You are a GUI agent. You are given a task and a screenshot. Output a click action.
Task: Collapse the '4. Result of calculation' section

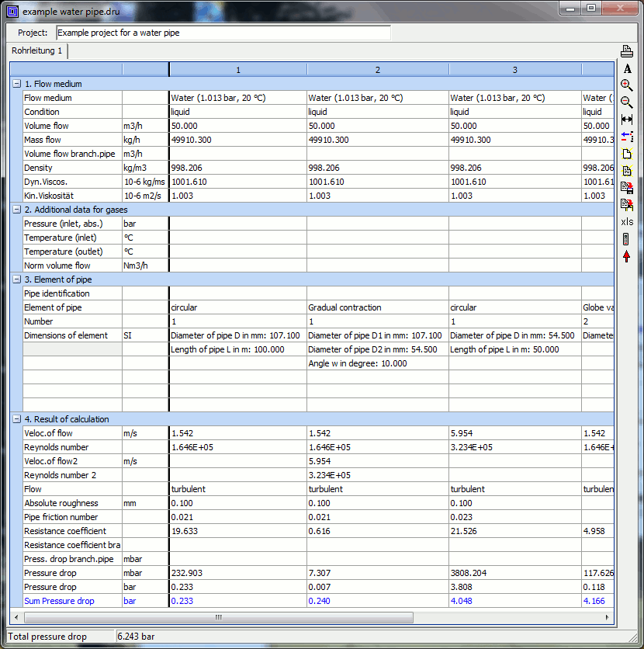[x=16, y=419]
